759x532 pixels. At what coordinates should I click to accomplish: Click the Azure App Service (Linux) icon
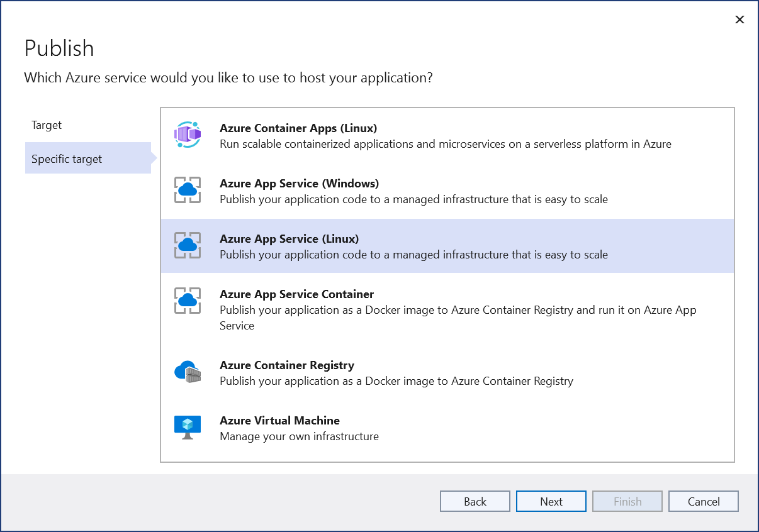pyautogui.click(x=187, y=246)
